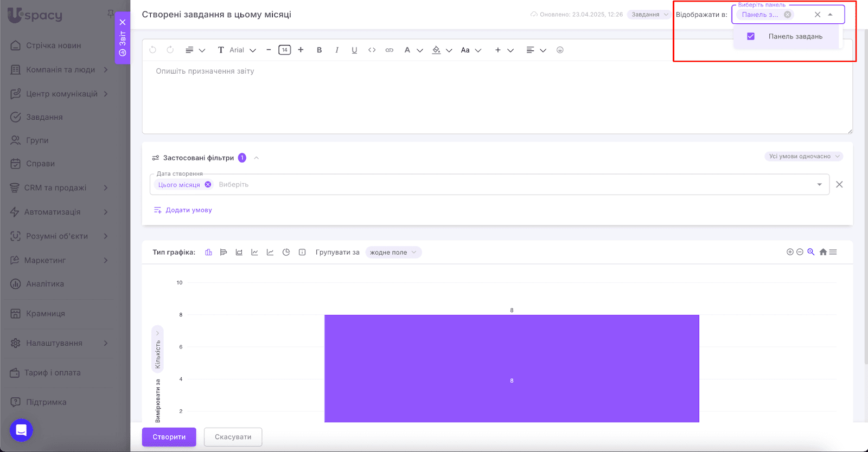Click the 'Скасувати' button
868x452 pixels.
coord(233,437)
